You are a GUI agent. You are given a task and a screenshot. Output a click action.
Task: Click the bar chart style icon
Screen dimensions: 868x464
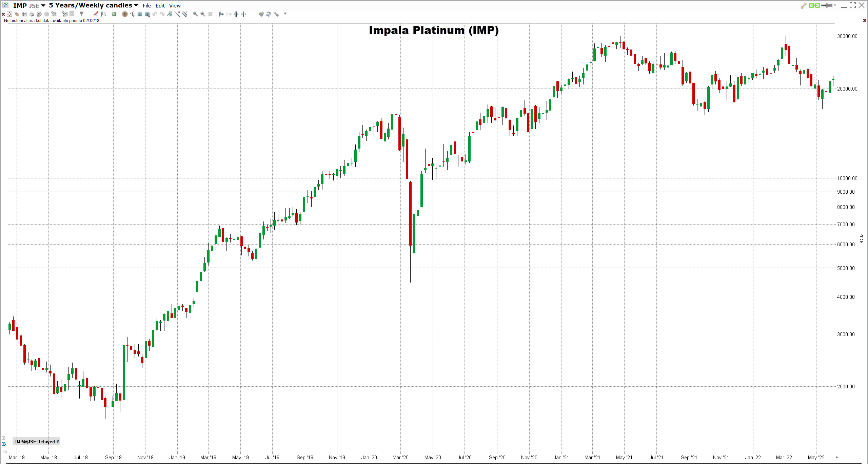pos(103,14)
